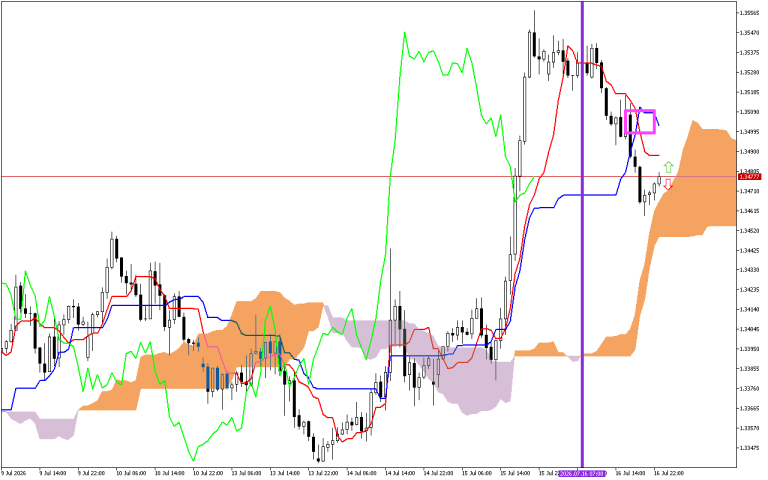The height and width of the screenshot is (480, 768).
Task: Click time axis label 9 Jul 2026
Action: pyautogui.click(x=14, y=474)
